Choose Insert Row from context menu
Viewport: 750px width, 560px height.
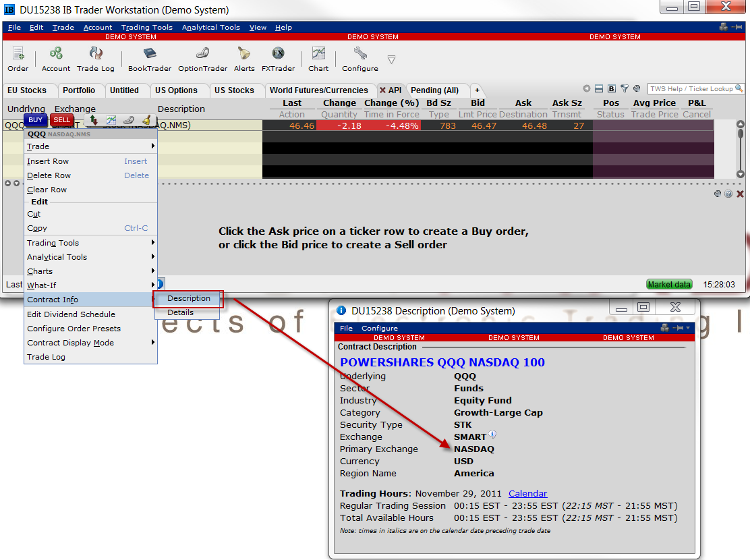pyautogui.click(x=90, y=161)
